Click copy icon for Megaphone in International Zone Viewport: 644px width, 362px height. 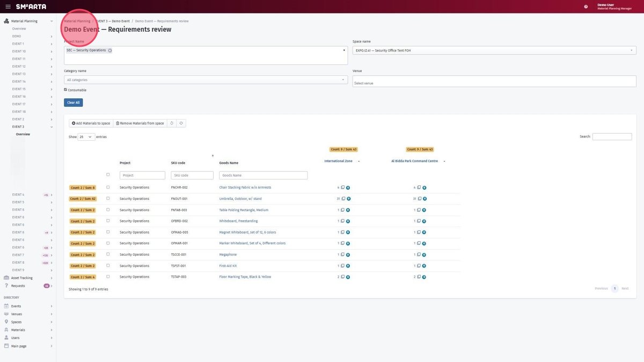click(342, 255)
